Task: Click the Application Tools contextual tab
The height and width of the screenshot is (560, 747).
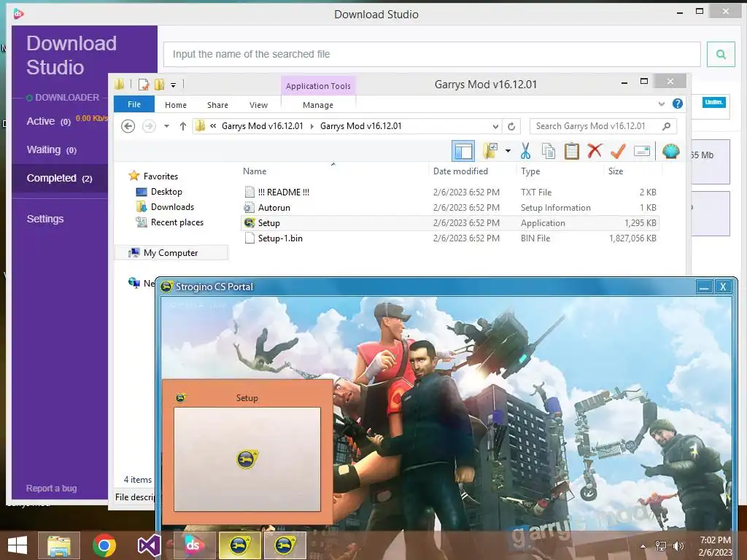Action: [318, 86]
